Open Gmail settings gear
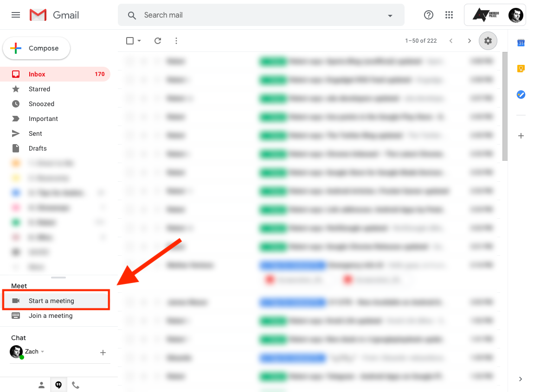This screenshot has height=392, width=534. (488, 41)
